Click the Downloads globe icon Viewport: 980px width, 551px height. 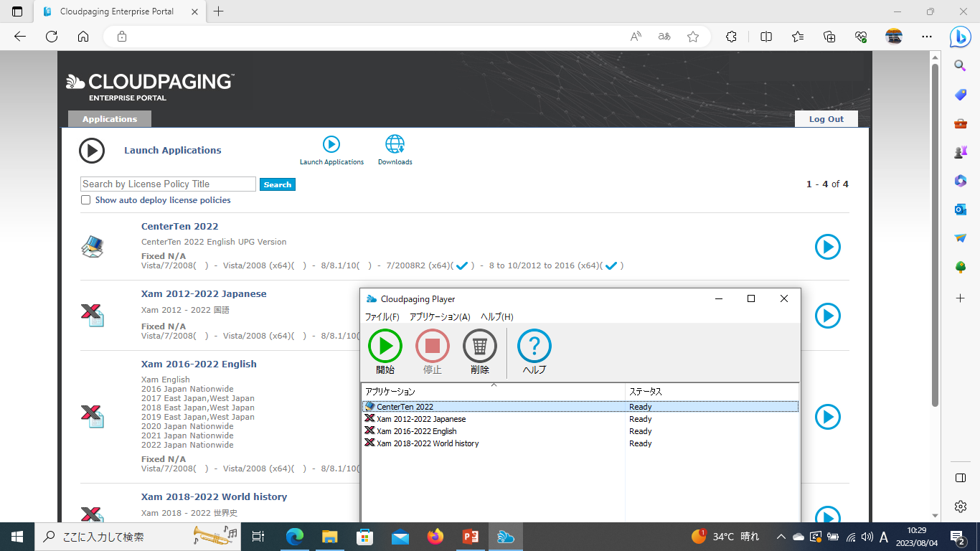click(395, 143)
